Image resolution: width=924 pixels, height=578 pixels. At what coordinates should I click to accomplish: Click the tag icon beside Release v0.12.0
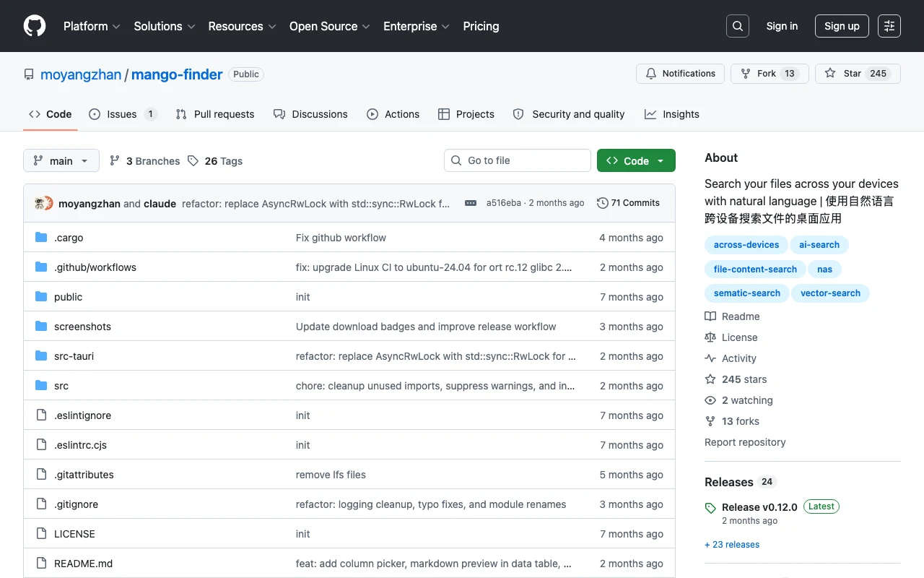710,507
